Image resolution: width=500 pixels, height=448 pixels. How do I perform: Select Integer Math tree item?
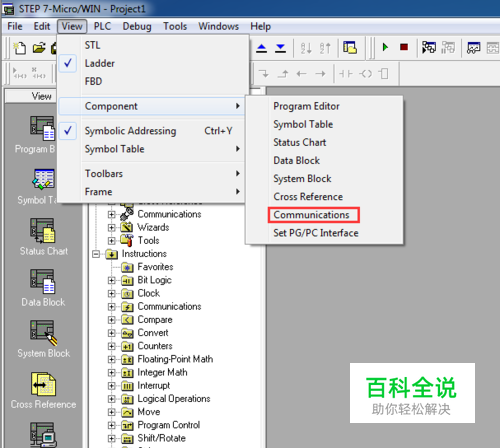click(162, 372)
